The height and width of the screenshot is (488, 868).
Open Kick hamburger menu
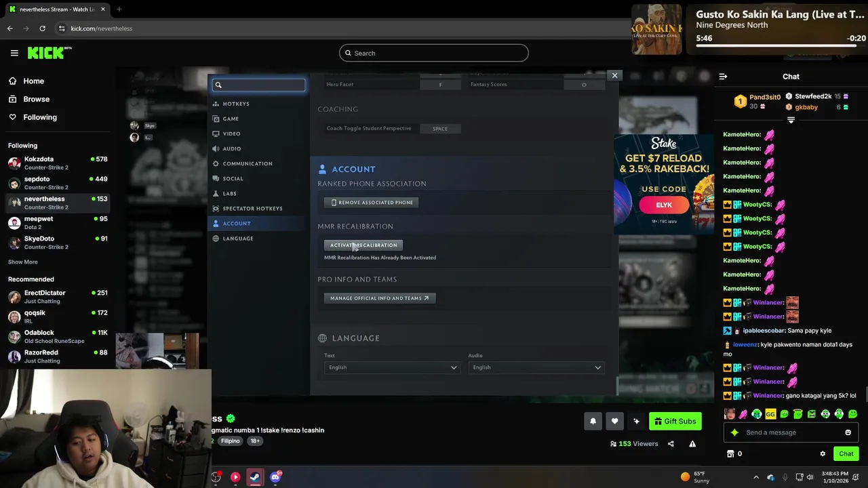[x=14, y=53]
